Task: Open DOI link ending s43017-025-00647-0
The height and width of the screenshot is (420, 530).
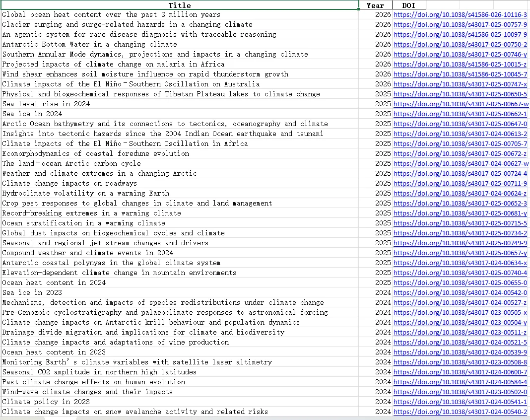Action: [x=460, y=124]
